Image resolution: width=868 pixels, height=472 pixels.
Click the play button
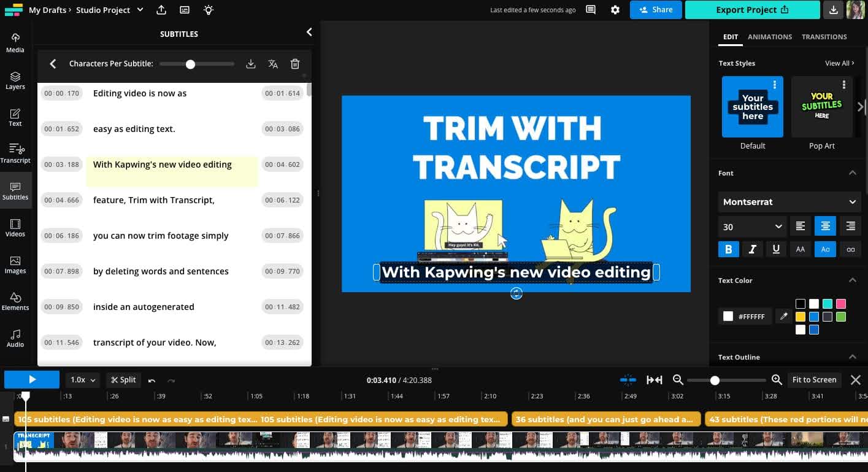pyautogui.click(x=32, y=380)
